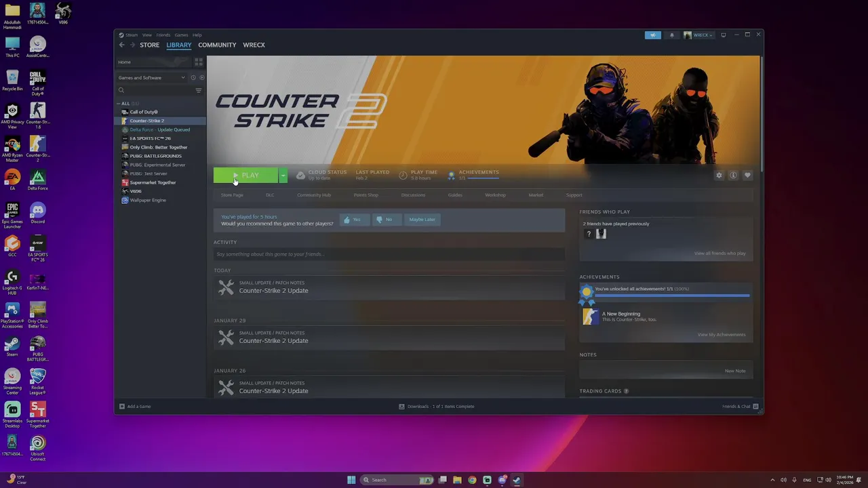Create a New Note
The height and width of the screenshot is (488, 868).
click(x=735, y=371)
